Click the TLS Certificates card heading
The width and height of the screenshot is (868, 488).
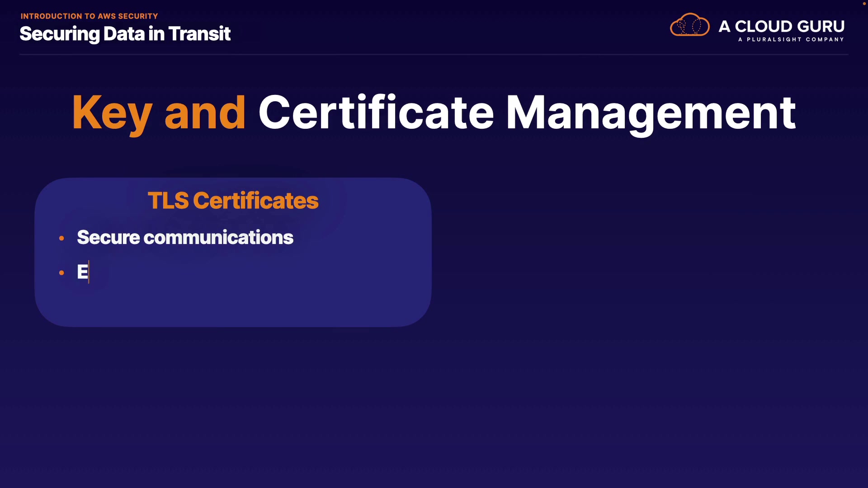(233, 201)
